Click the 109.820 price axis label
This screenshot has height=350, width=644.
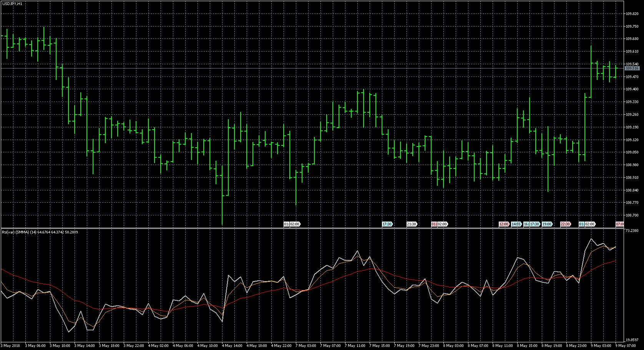pos(632,14)
